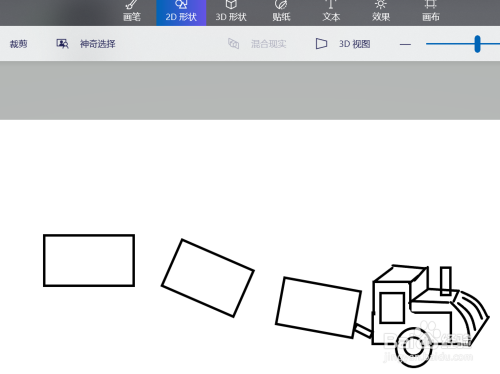The image size is (500, 374).
Task: Click the 裁剪 crop button
Action: click(19, 44)
